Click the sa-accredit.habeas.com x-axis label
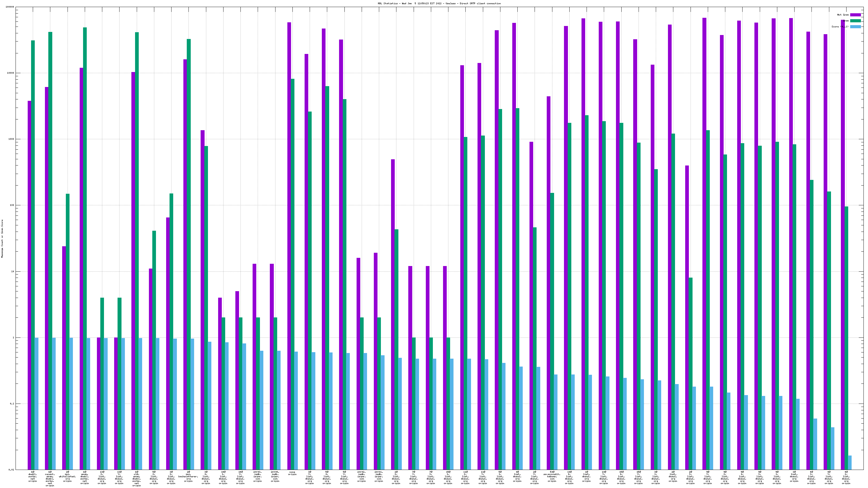Viewport: 868px width, 488px height. 552,476
